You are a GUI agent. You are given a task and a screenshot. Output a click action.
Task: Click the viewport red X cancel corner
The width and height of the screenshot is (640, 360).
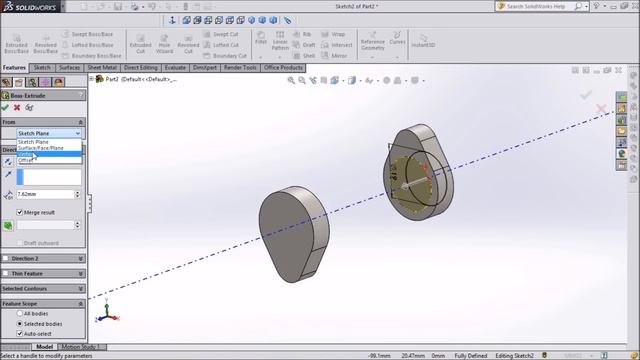click(x=601, y=109)
